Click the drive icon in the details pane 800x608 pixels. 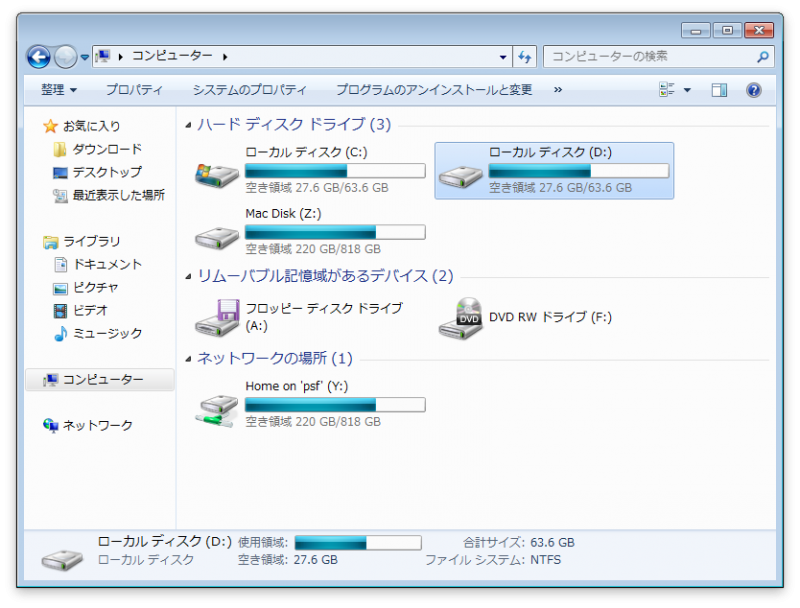[x=62, y=559]
